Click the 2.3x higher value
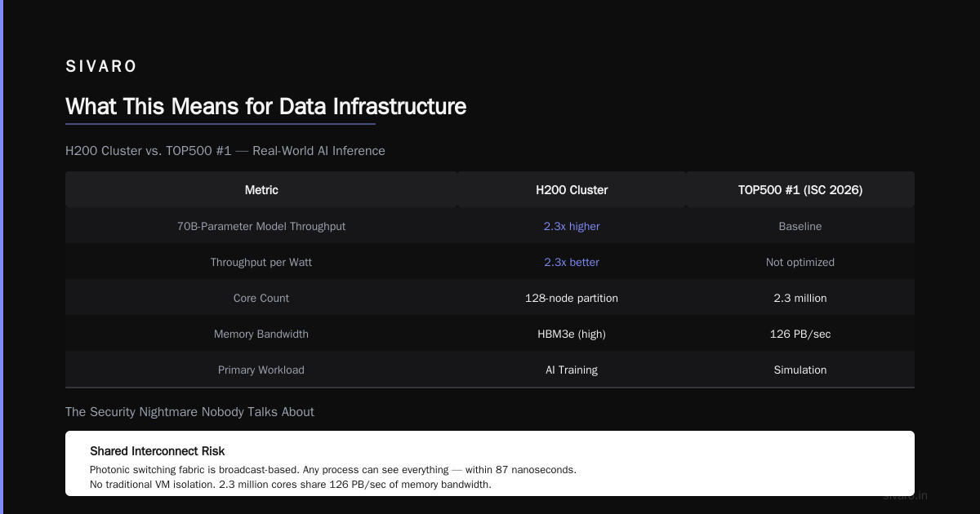 coord(572,226)
